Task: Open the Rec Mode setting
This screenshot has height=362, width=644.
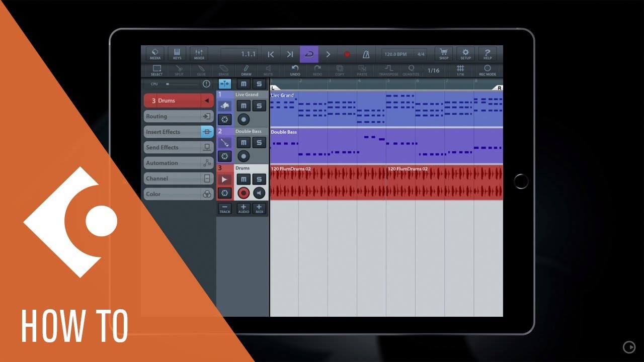Action: [x=487, y=70]
